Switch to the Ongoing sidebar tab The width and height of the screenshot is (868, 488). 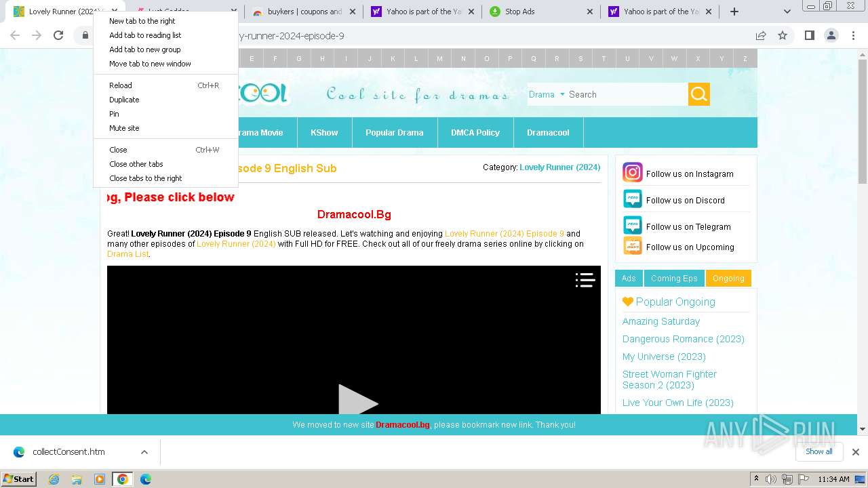tap(728, 279)
